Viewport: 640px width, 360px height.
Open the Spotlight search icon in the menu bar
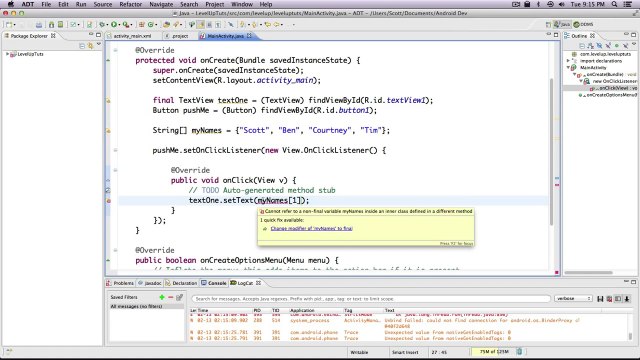[x=614, y=4]
